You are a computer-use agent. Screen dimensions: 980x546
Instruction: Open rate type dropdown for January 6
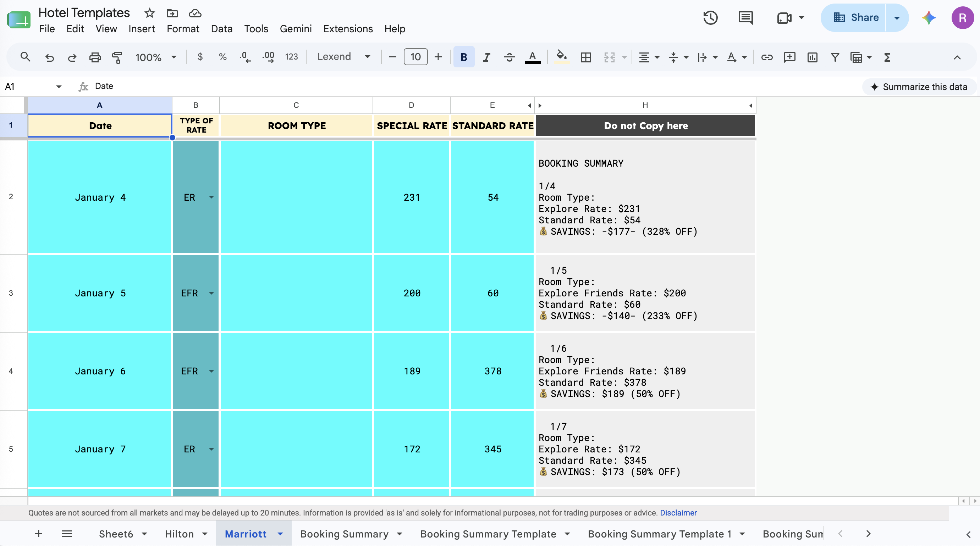211,371
